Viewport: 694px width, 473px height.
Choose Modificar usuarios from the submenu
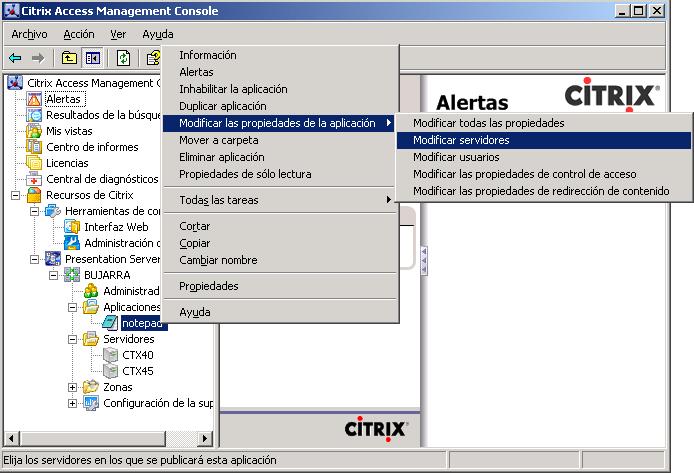(544, 157)
